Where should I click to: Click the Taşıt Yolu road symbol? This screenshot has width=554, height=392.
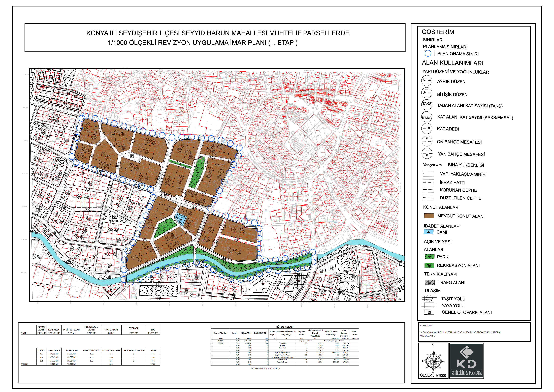tap(429, 298)
